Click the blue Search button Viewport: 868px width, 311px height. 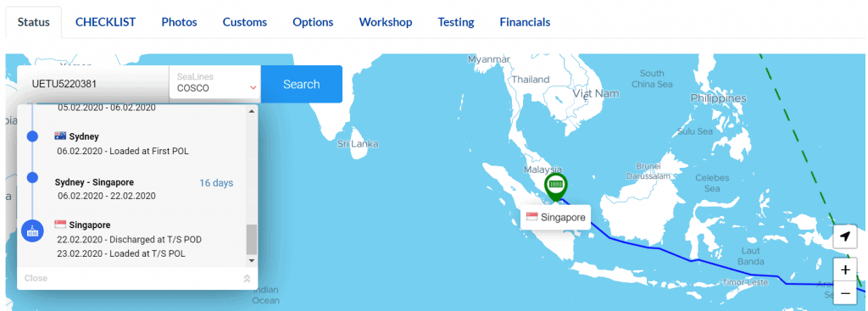pos(301,84)
